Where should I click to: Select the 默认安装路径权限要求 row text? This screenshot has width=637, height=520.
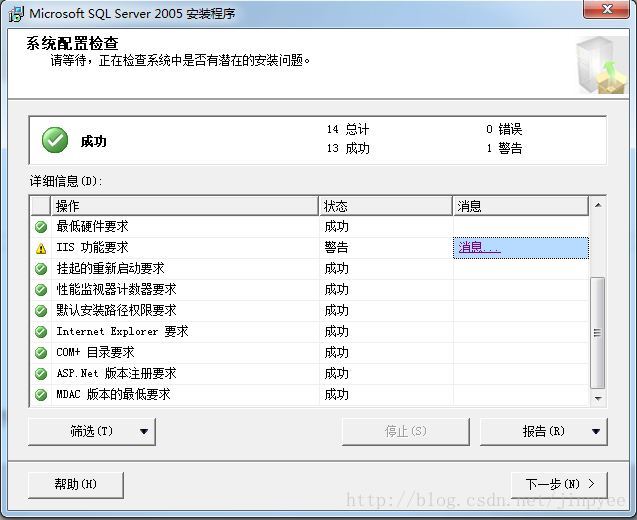point(117,310)
